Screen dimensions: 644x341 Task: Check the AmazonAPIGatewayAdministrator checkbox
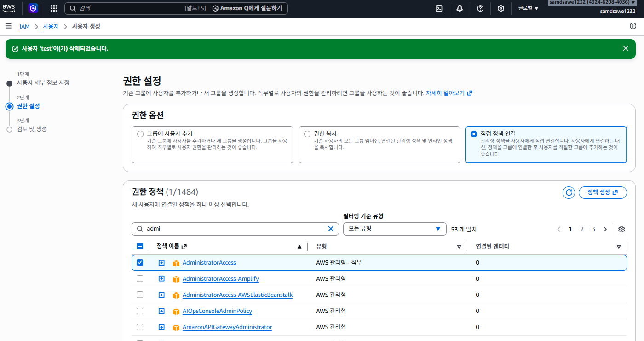pos(140,327)
